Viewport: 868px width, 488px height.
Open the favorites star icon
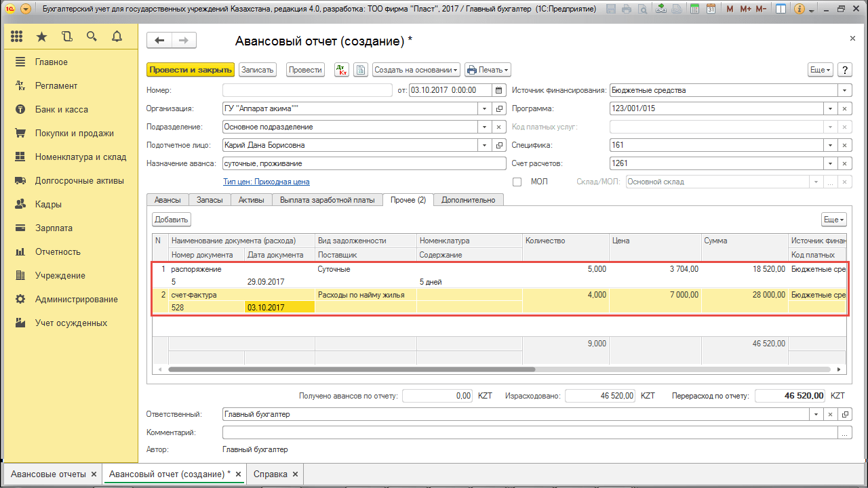[42, 37]
